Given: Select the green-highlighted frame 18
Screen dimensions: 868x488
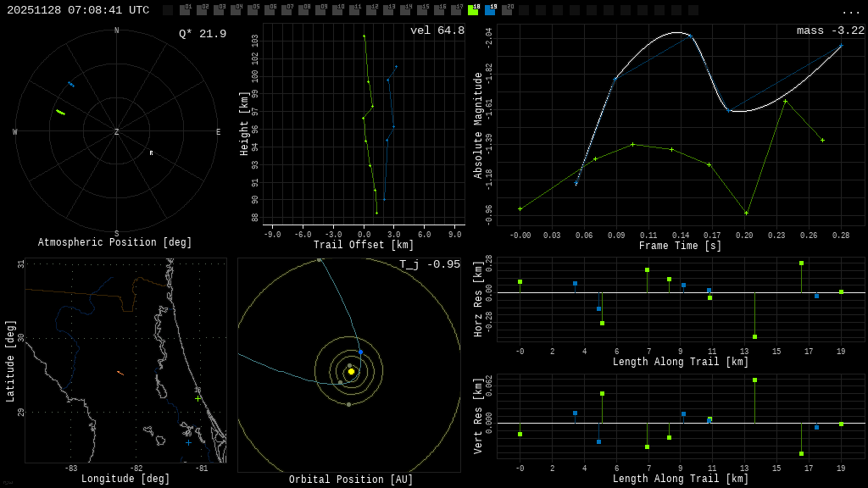Looking at the screenshot, I should point(473,11).
